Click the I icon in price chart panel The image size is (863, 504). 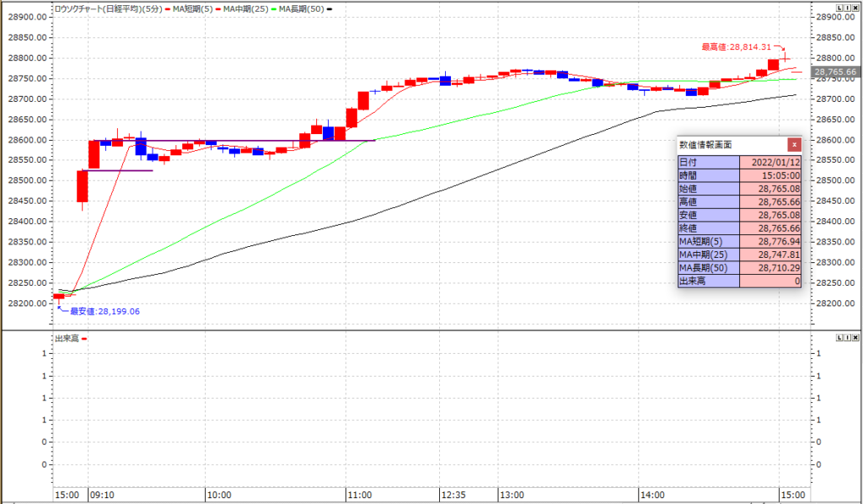coord(848,7)
